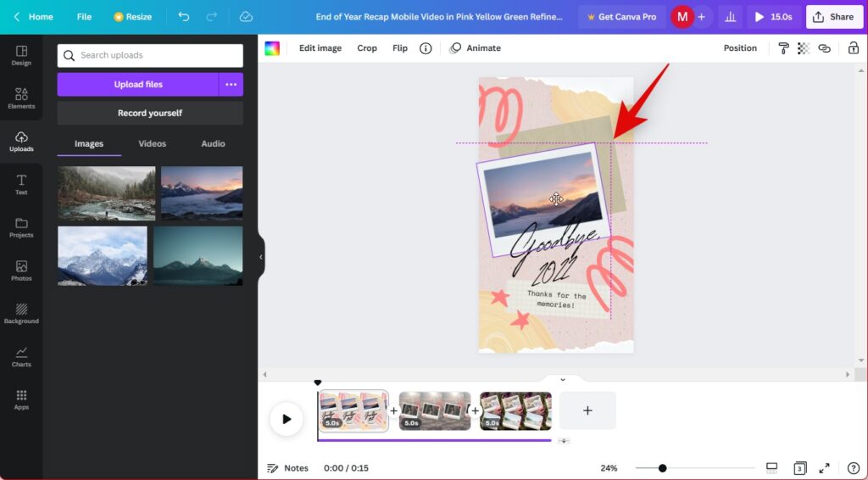The image size is (868, 480).
Task: Select the snowy peaks upload thumbnail
Action: tap(103, 256)
